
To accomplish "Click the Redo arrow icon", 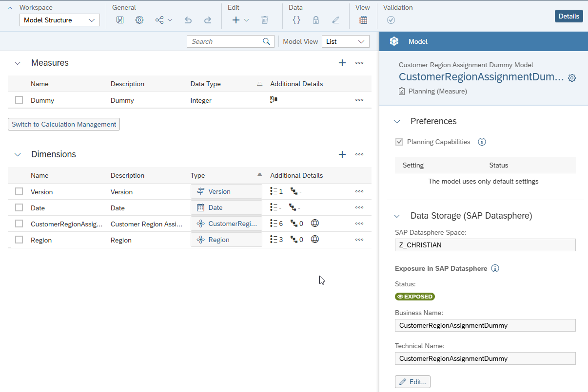I will [208, 20].
